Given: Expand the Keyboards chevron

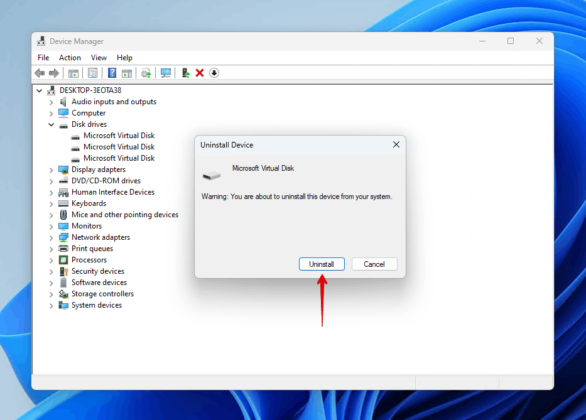Looking at the screenshot, I should point(51,204).
